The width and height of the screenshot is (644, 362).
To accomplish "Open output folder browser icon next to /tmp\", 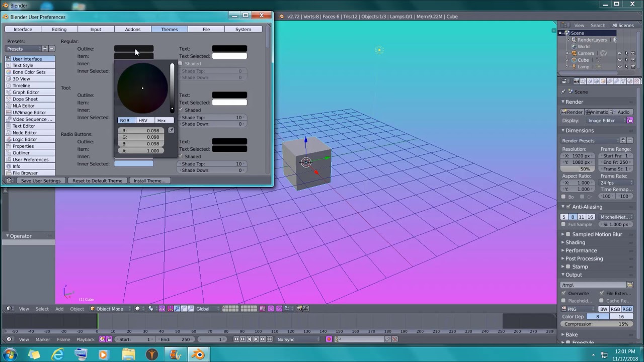I will point(630,285).
